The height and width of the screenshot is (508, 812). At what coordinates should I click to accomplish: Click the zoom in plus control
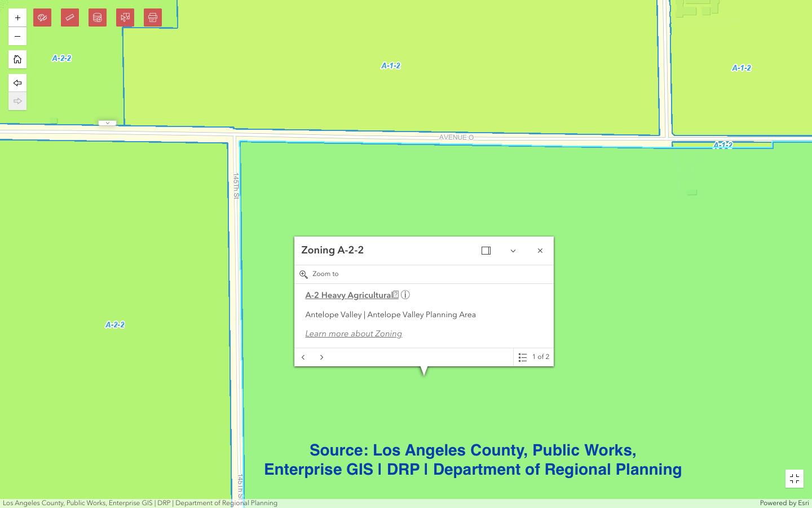click(17, 17)
